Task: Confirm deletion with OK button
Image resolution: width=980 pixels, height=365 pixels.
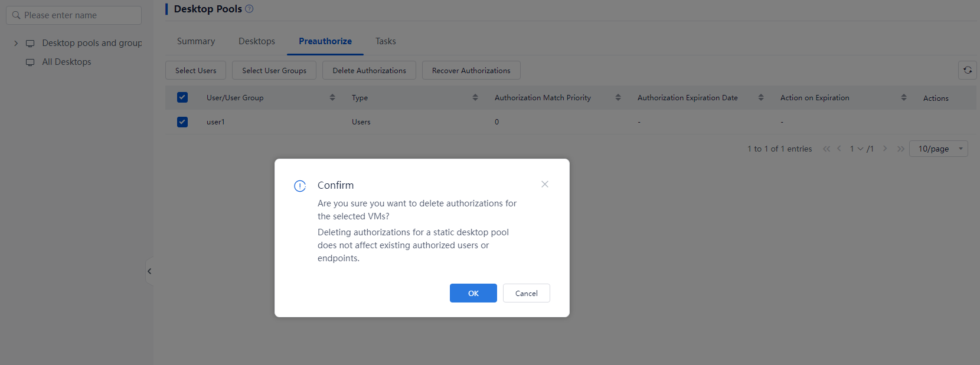Action: point(473,293)
